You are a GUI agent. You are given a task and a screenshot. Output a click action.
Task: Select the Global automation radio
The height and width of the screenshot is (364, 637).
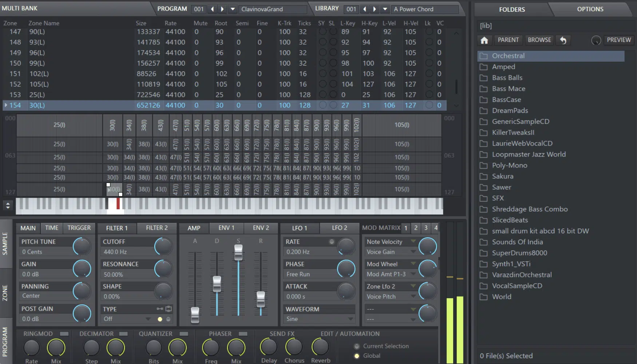pos(357,356)
